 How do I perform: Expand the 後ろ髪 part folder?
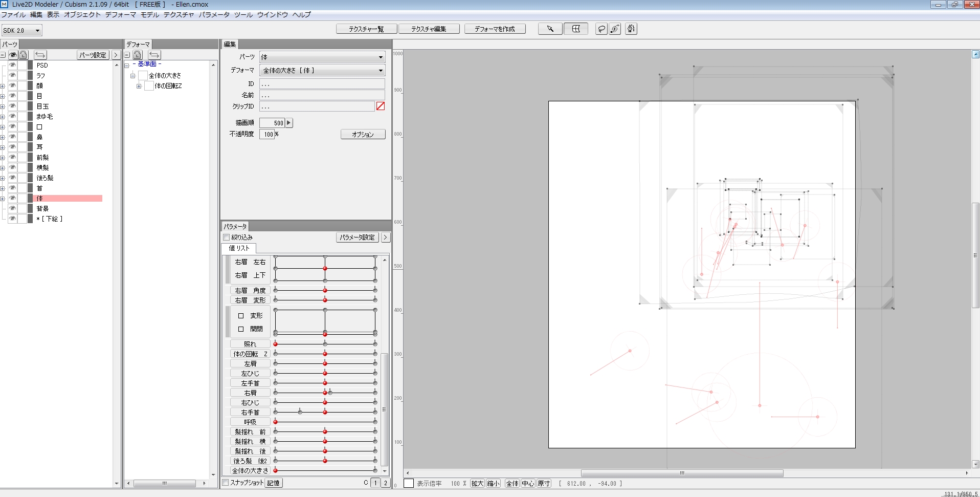[3, 178]
